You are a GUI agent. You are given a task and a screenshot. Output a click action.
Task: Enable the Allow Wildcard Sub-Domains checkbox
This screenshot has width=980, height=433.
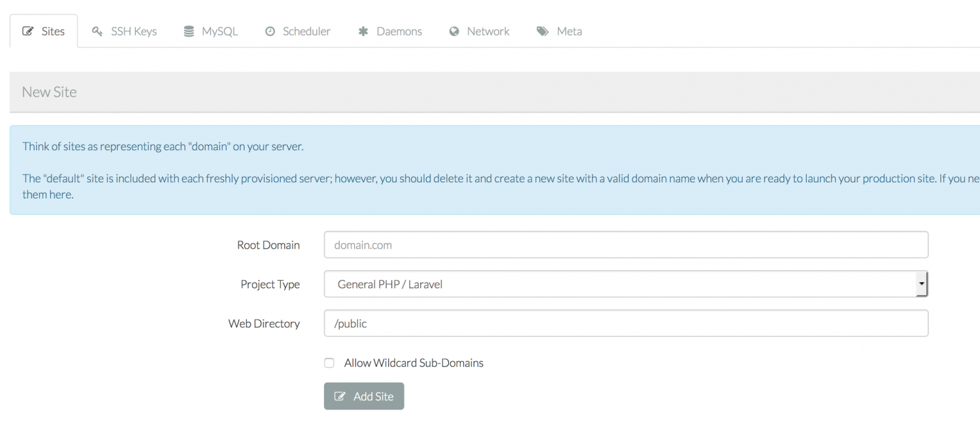click(329, 363)
